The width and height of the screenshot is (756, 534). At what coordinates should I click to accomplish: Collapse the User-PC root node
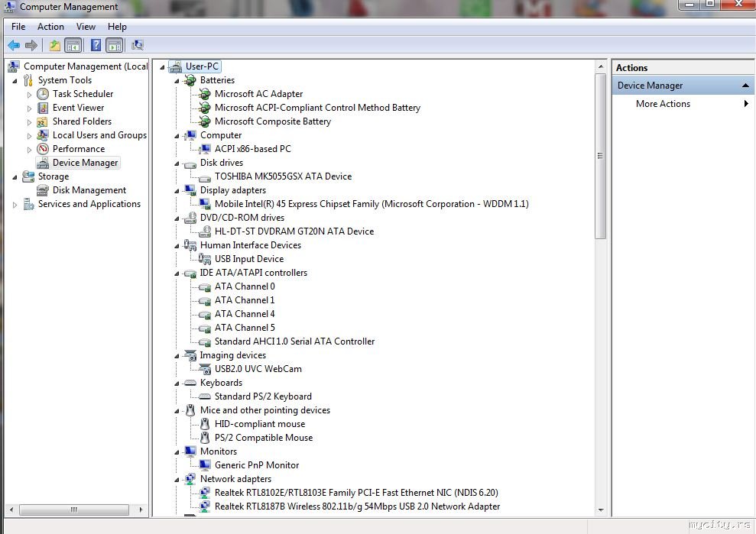163,67
